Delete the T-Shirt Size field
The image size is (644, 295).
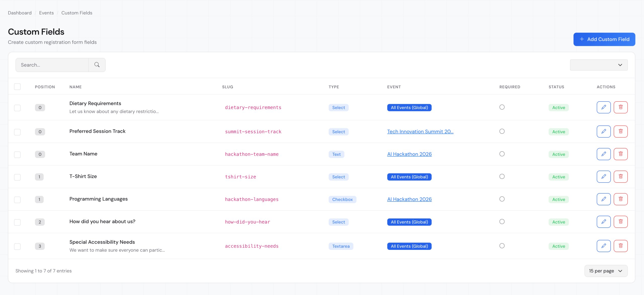[620, 177]
